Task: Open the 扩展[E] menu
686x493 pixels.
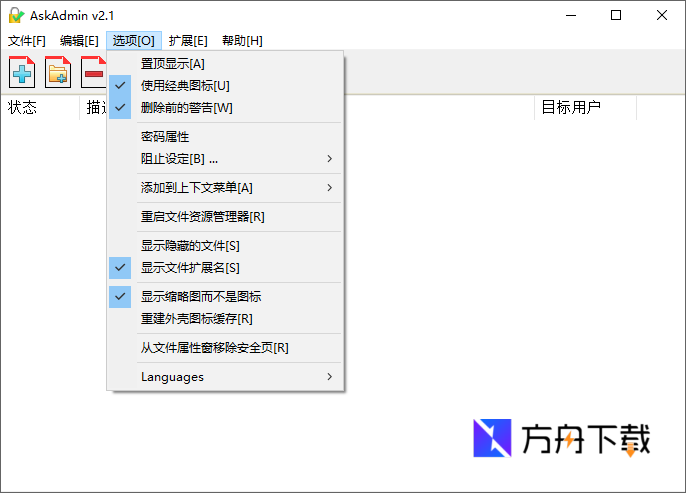Action: pyautogui.click(x=188, y=41)
